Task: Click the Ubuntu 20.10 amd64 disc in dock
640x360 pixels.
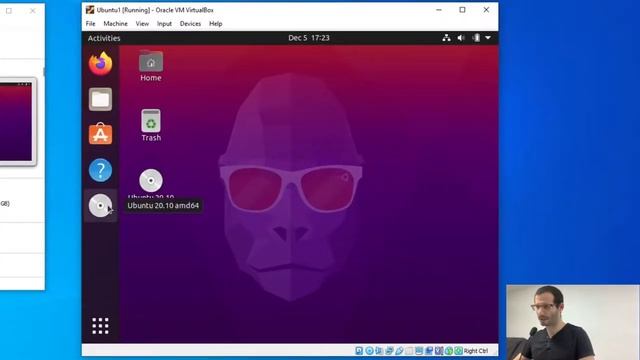Action: (x=100, y=205)
